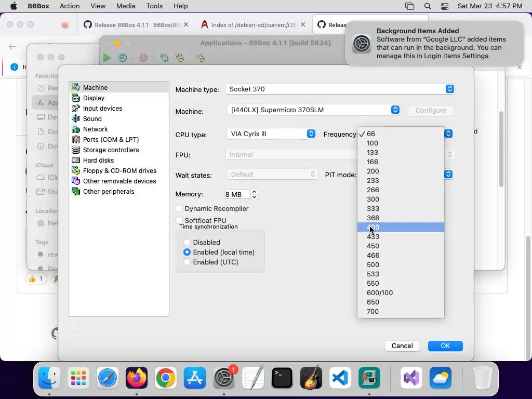Open the Sound settings category

pyautogui.click(x=119, y=119)
